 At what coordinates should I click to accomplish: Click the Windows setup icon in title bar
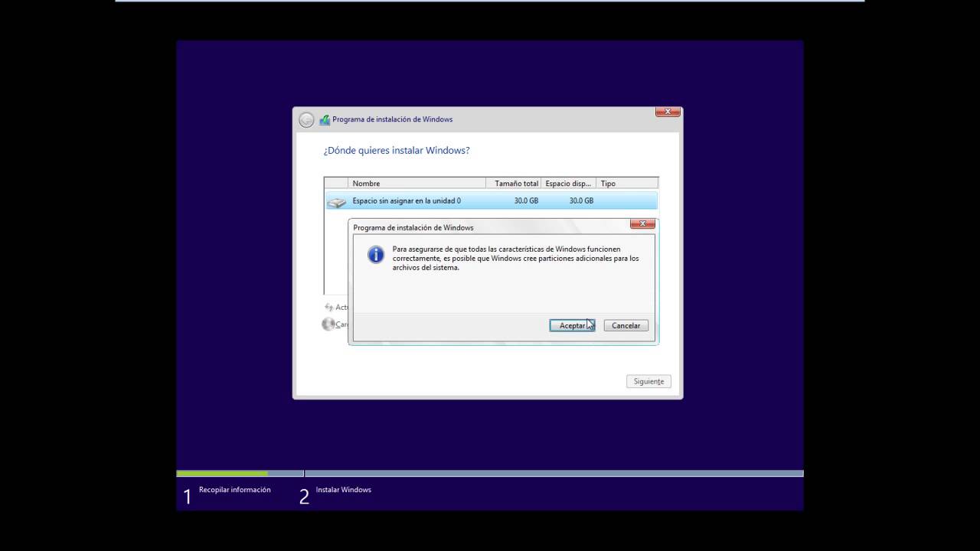[x=325, y=119]
